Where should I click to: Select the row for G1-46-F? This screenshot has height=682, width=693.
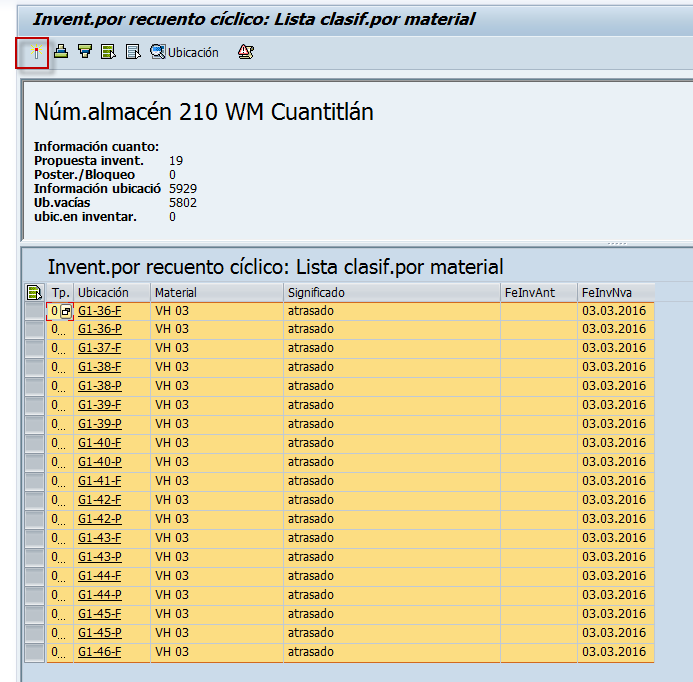point(34,652)
